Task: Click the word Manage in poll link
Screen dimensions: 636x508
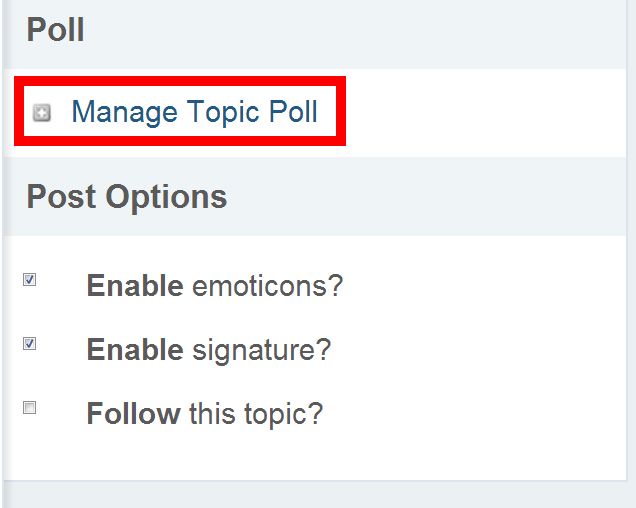Action: (x=125, y=113)
